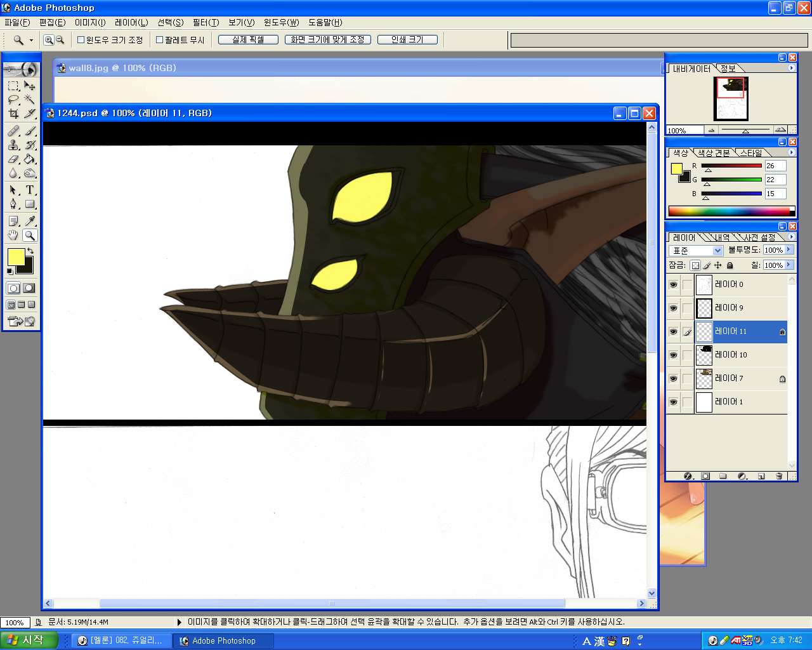Create new fill or adjustment layer
Screen dimensions: 812x650
[x=742, y=476]
